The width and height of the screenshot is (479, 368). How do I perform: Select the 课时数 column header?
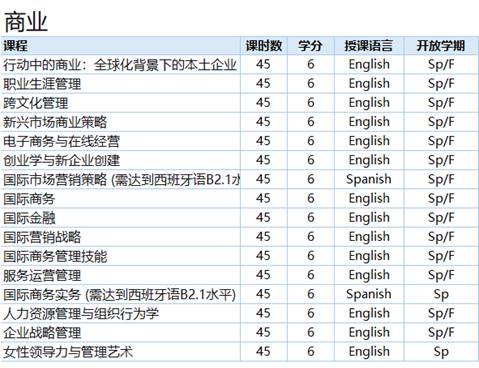click(x=264, y=45)
